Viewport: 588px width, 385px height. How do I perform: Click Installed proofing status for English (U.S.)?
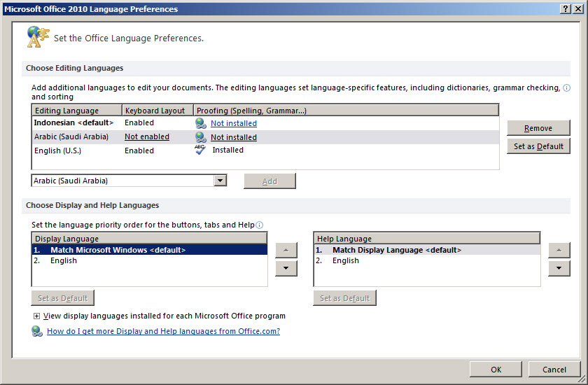[x=228, y=150]
